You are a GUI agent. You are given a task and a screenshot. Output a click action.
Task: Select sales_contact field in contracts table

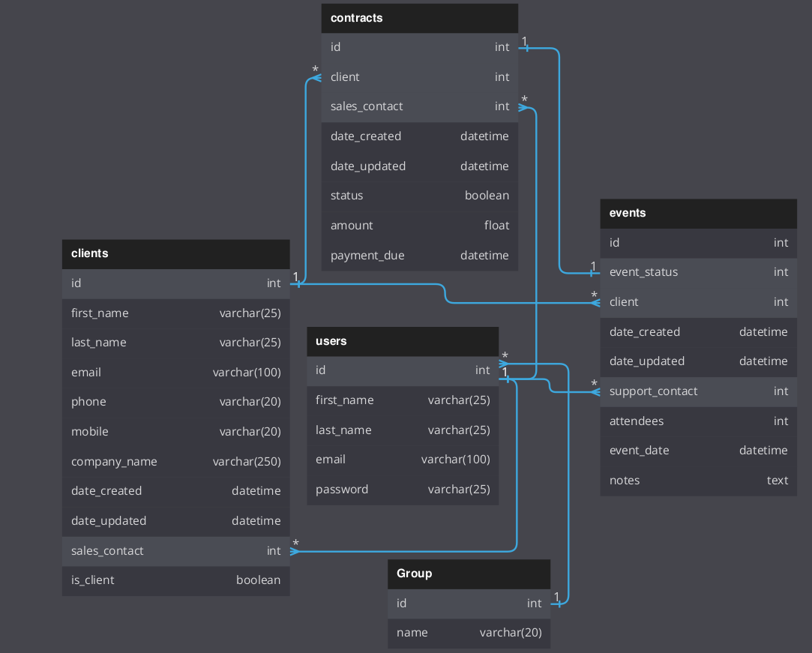pyautogui.click(x=419, y=106)
